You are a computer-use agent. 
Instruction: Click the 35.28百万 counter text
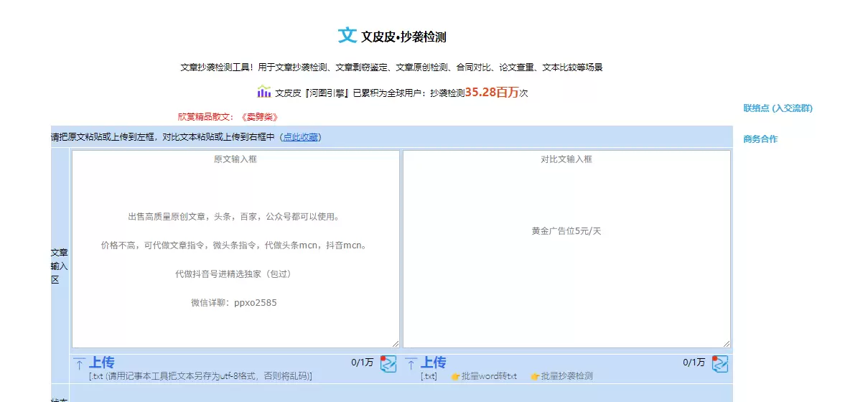tap(492, 92)
